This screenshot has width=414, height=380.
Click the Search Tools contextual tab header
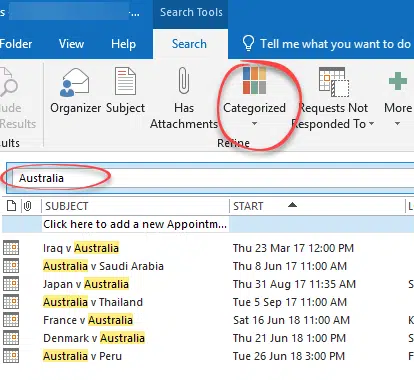[191, 12]
